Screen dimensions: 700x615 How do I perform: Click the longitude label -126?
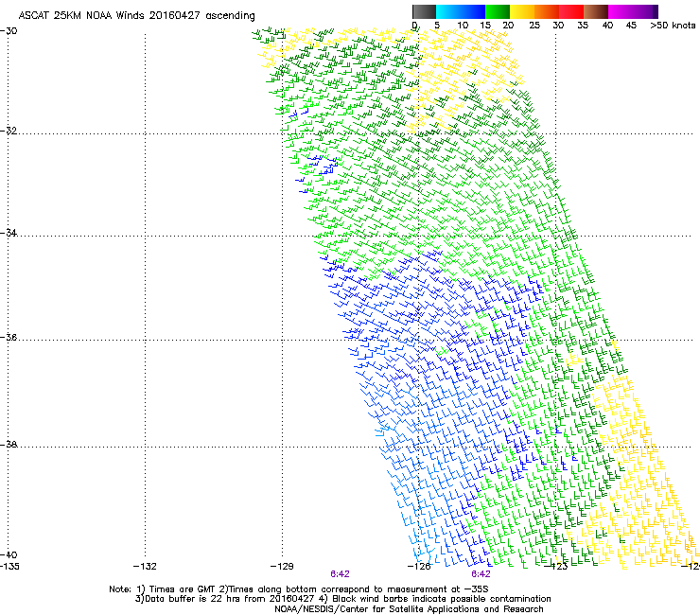click(x=419, y=567)
